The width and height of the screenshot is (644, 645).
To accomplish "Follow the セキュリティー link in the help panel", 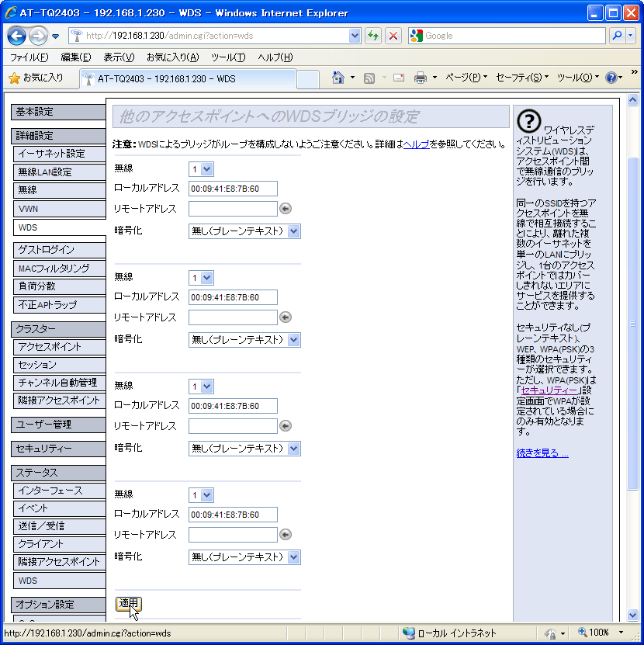I will pyautogui.click(x=549, y=390).
